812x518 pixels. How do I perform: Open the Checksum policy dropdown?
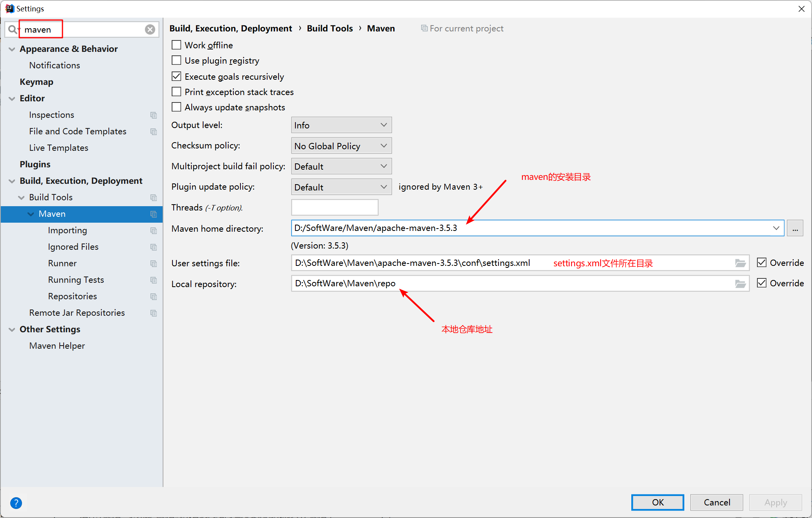pos(341,146)
